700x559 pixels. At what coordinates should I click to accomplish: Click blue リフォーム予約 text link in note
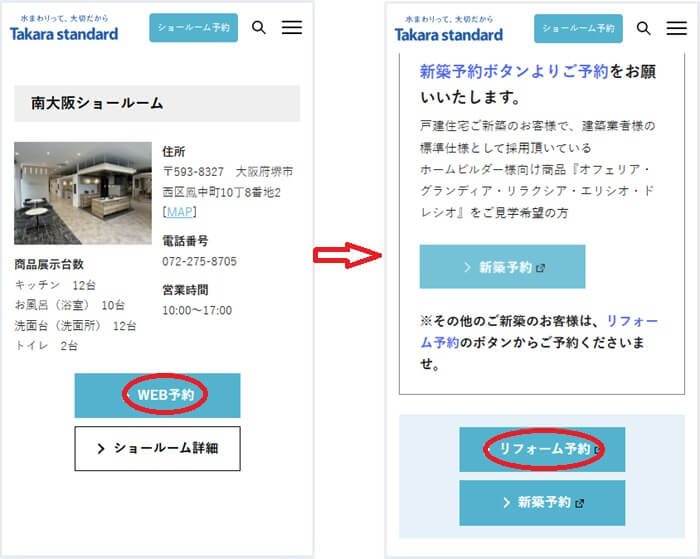click(x=539, y=331)
